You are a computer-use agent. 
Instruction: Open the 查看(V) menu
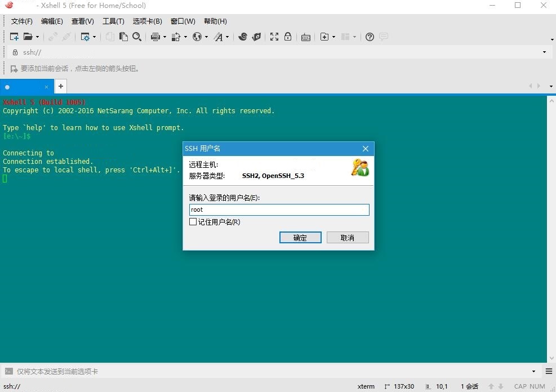pos(83,21)
